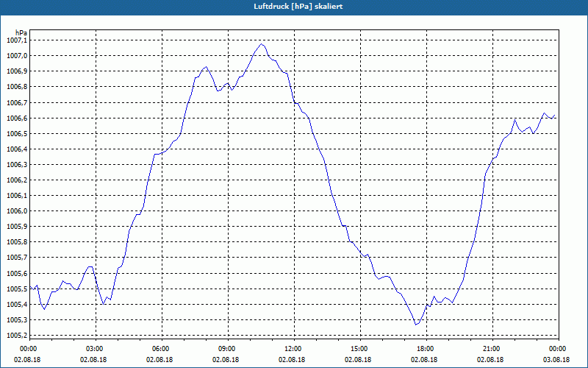Select the 09:00 time label
This screenshot has height=368, width=588.
(x=227, y=349)
